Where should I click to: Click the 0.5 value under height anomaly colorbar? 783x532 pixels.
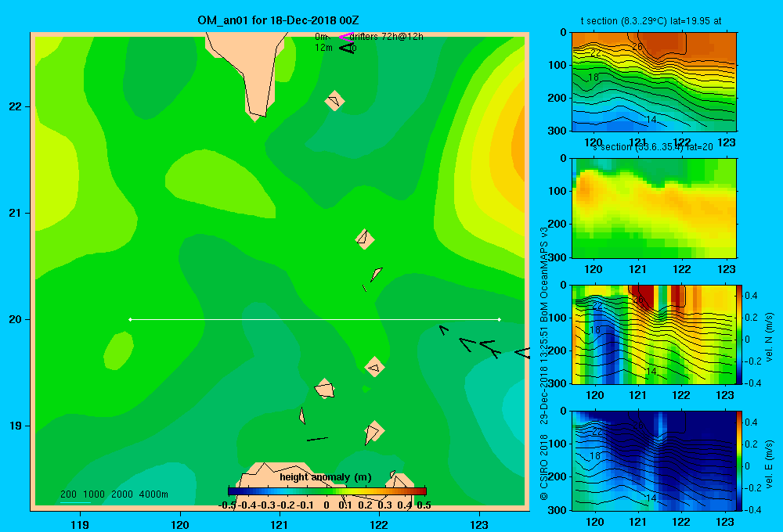[424, 505]
